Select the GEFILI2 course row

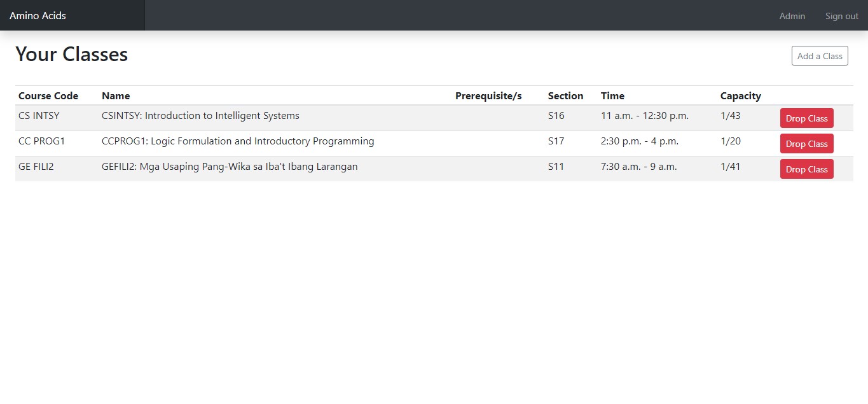[x=230, y=167]
